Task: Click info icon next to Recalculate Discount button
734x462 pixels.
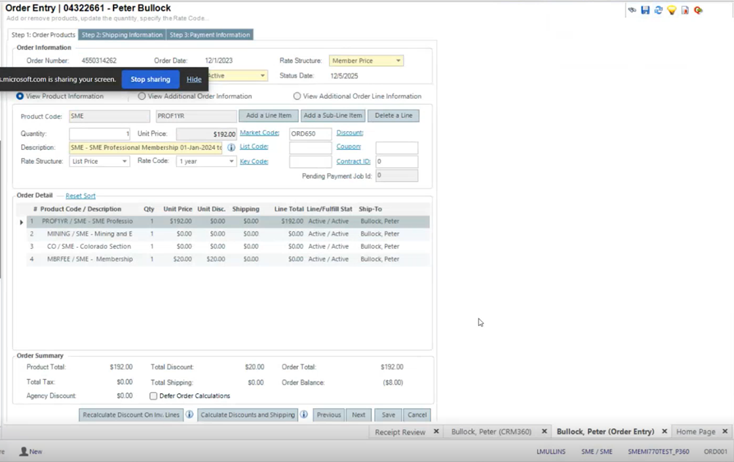Action: click(x=190, y=414)
